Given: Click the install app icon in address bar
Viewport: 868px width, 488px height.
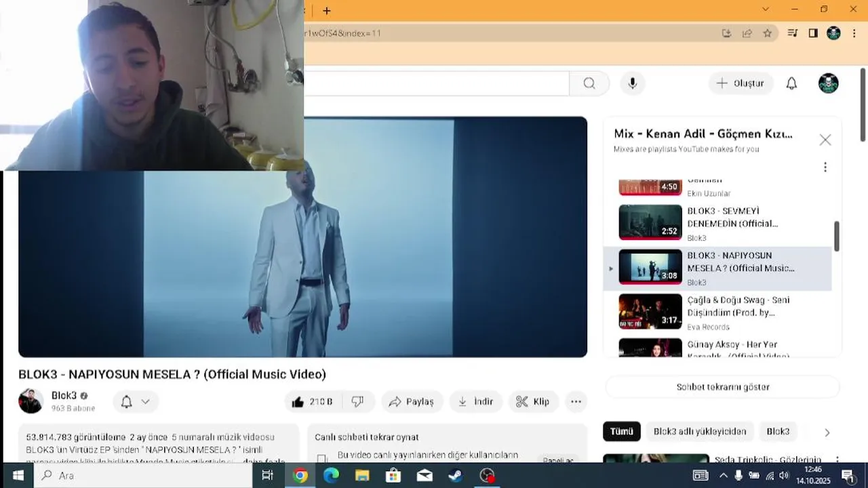Looking at the screenshot, I should pos(726,33).
